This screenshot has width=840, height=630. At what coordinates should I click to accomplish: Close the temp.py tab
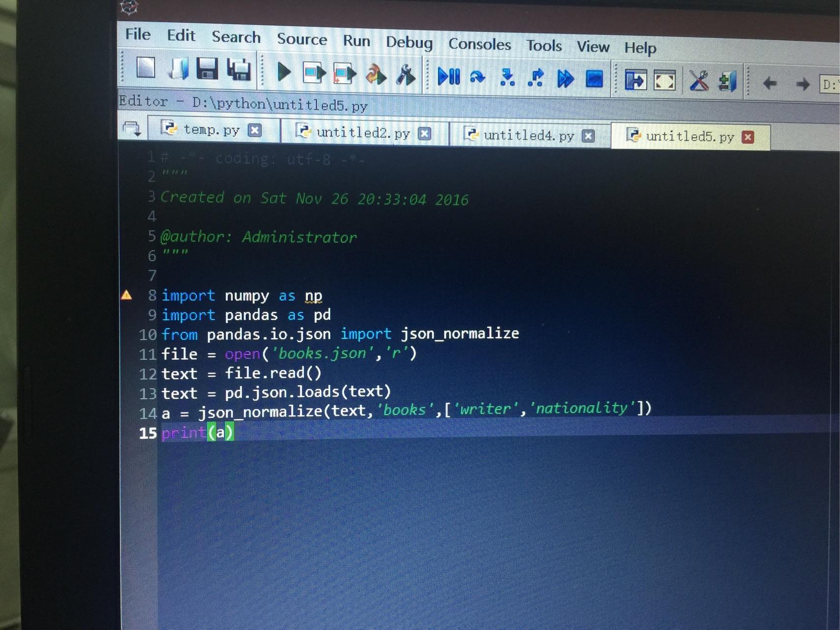click(254, 130)
